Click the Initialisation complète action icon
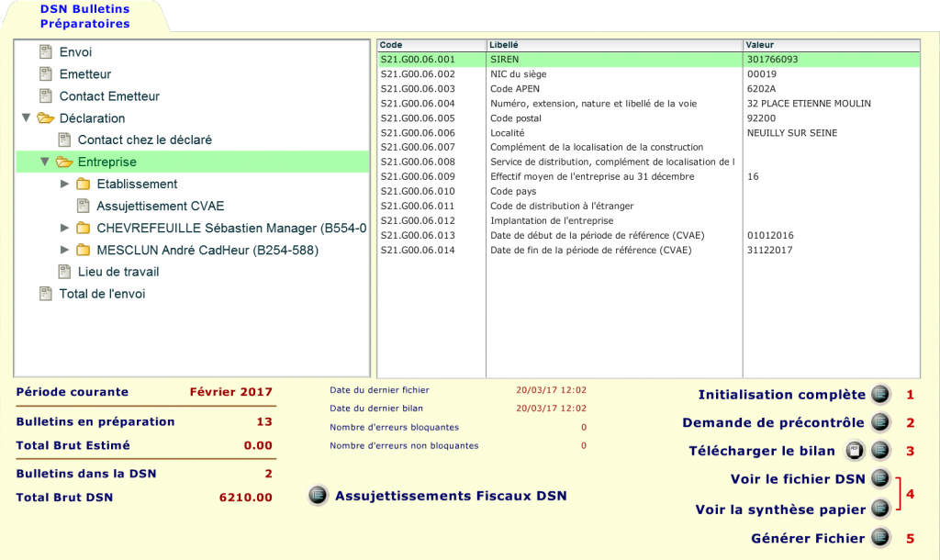The width and height of the screenshot is (940, 560). point(879,394)
